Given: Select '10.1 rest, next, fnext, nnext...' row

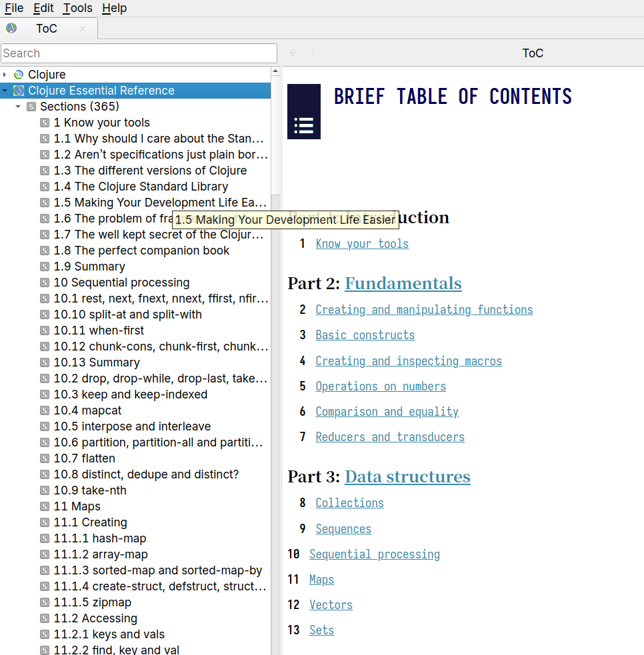Looking at the screenshot, I should [135, 299].
